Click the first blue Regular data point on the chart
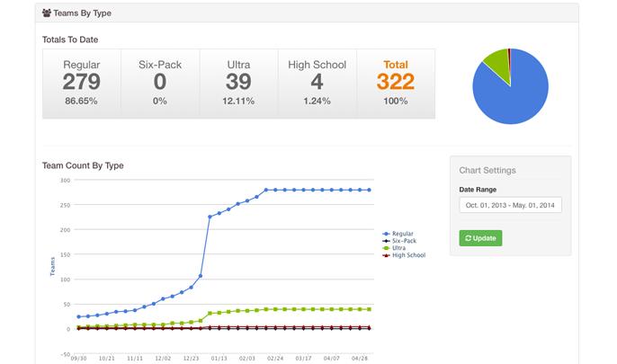617x364 pixels. (79, 316)
